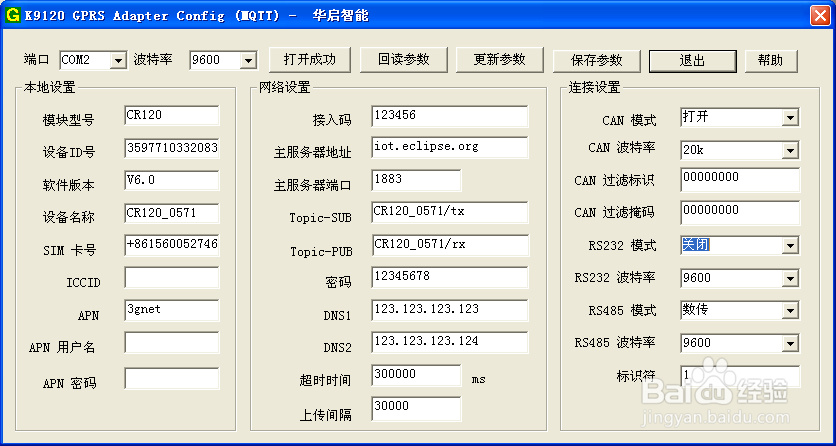Click the 密码 field showing 12345678

pyautogui.click(x=450, y=278)
